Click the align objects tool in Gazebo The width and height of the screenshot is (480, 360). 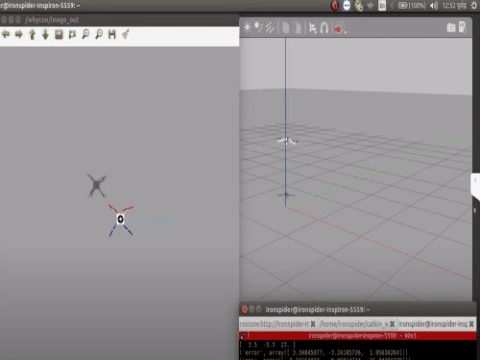[x=312, y=28]
